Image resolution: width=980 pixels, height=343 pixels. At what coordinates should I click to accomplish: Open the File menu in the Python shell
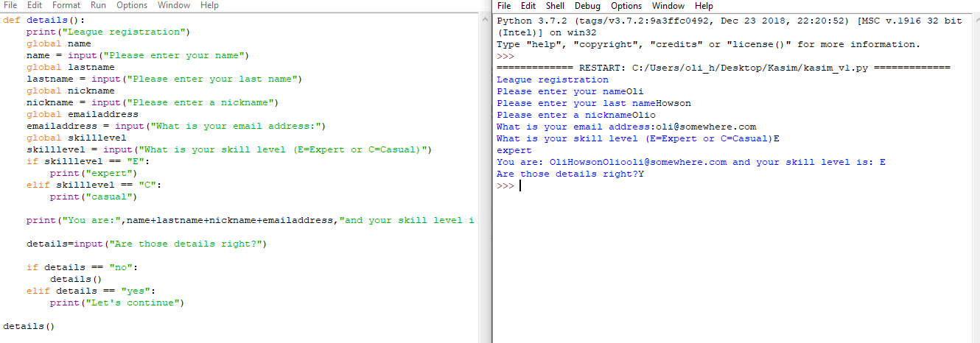click(504, 6)
